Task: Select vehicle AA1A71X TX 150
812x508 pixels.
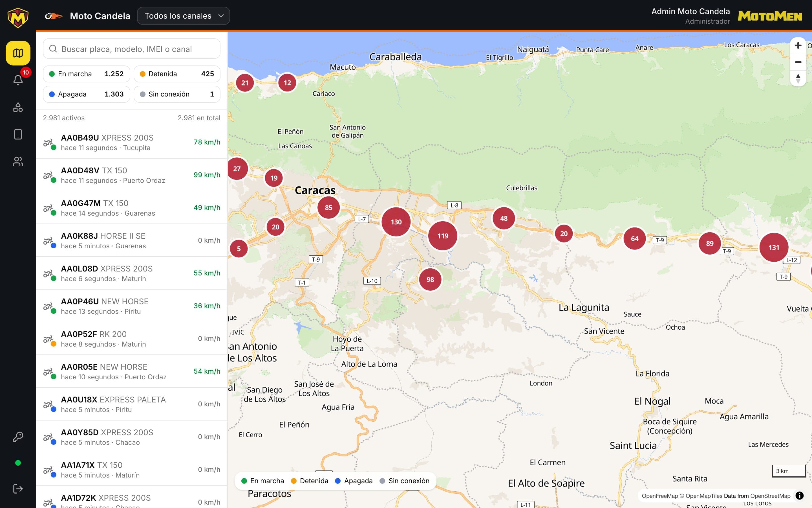Action: coord(132,470)
